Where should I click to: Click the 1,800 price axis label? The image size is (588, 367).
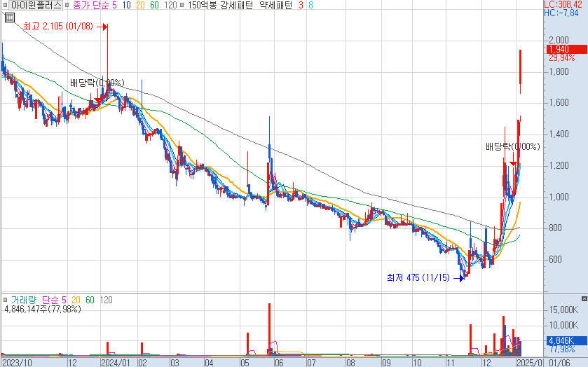pyautogui.click(x=559, y=71)
